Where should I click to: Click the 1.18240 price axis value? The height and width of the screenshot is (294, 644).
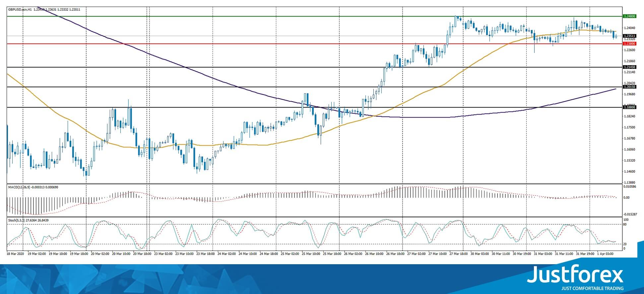tap(630, 116)
